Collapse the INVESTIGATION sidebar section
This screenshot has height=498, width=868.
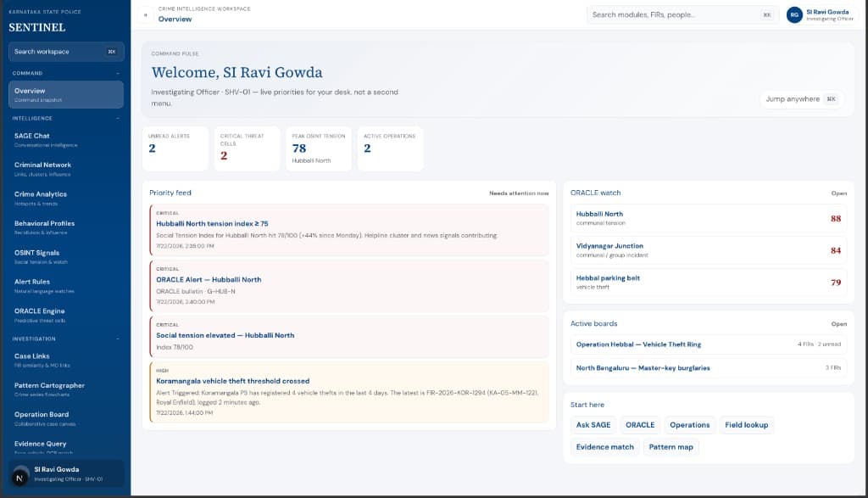[x=118, y=339]
